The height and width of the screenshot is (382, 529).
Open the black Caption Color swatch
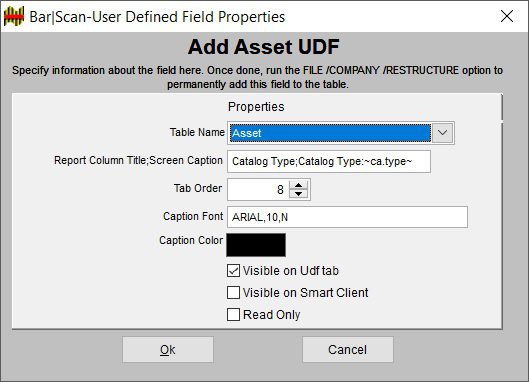256,245
